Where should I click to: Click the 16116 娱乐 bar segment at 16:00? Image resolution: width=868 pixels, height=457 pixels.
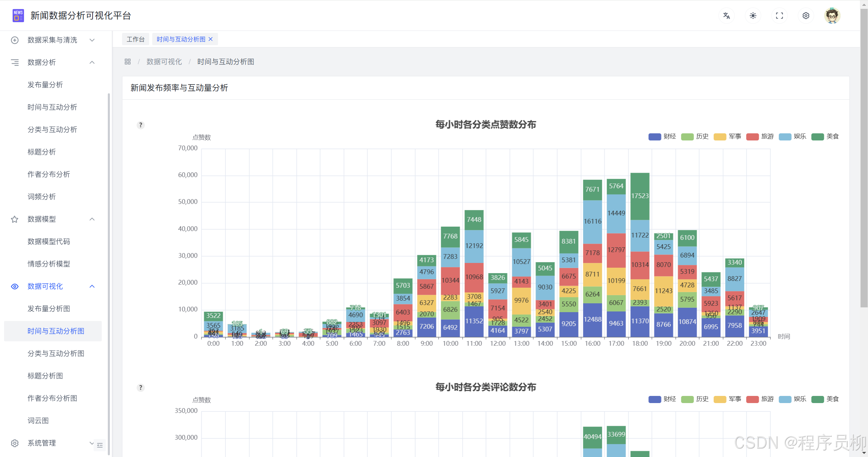[x=592, y=222]
